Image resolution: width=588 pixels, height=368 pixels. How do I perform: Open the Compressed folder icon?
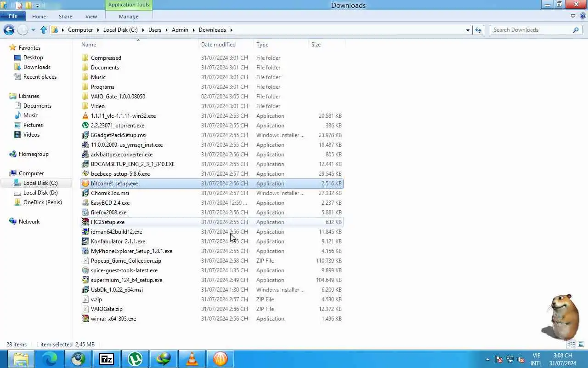(85, 58)
